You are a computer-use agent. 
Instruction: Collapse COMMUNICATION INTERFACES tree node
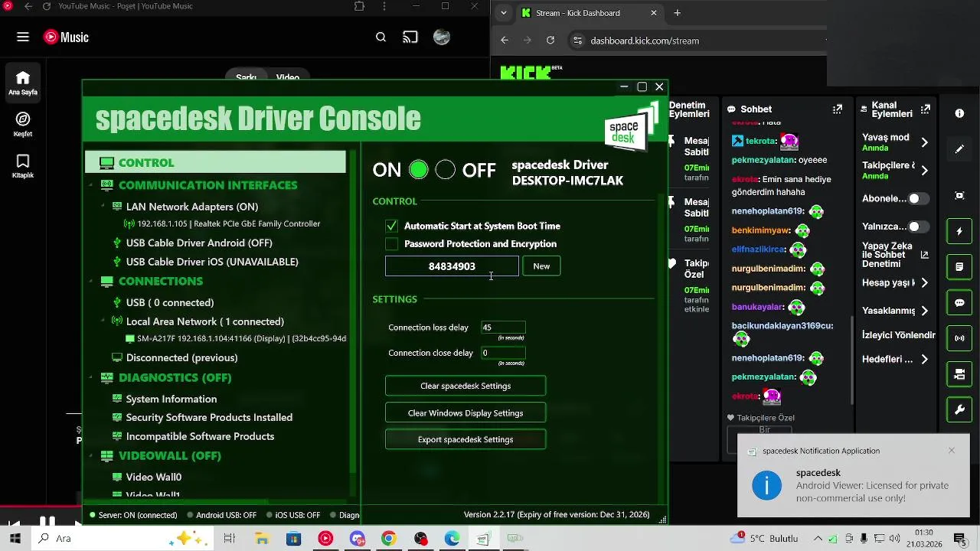(x=90, y=185)
